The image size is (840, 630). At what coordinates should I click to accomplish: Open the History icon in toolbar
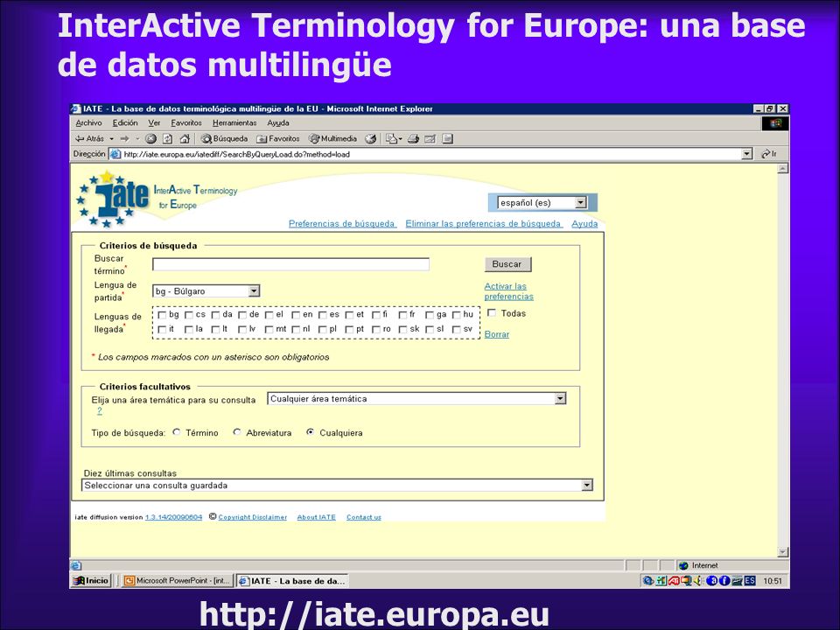coord(371,139)
